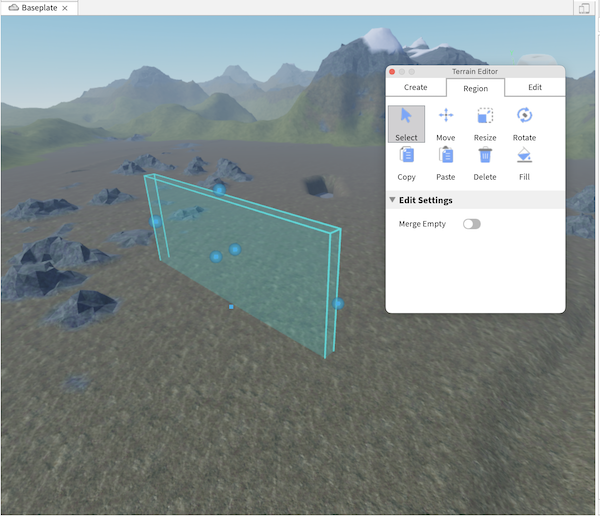The width and height of the screenshot is (600, 516).
Task: Click the Copy region tool
Action: pyautogui.click(x=406, y=164)
